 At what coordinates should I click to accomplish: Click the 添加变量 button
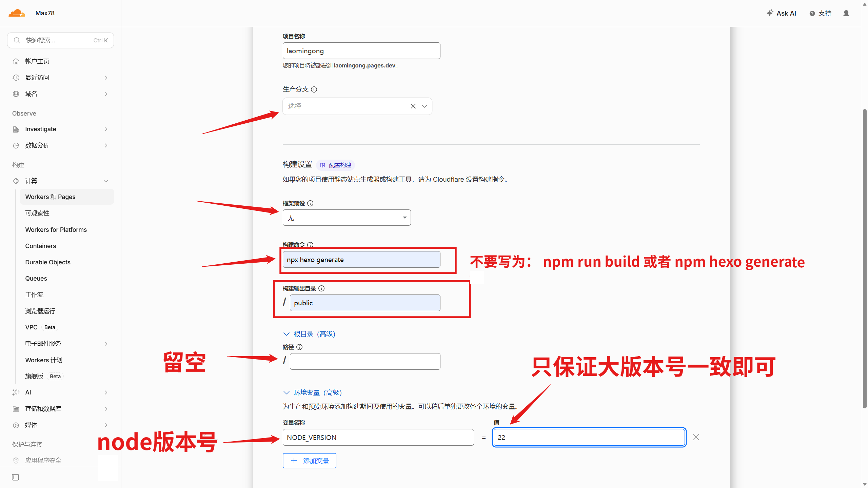point(310,461)
